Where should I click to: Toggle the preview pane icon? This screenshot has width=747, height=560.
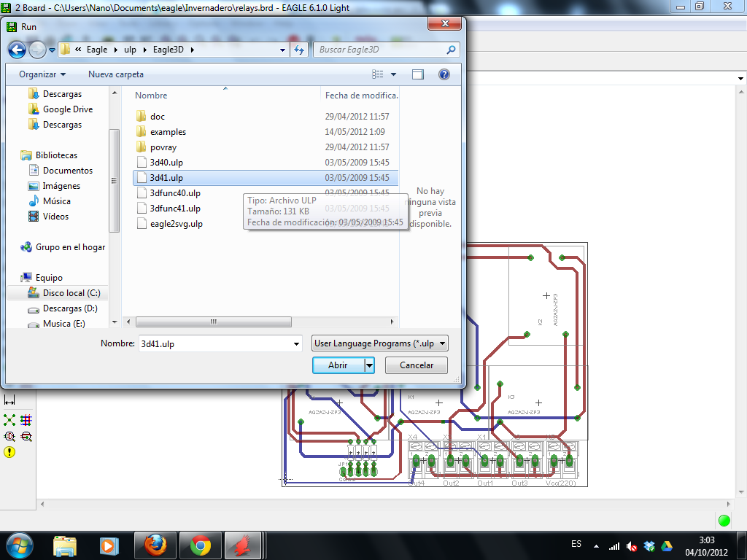tap(418, 74)
